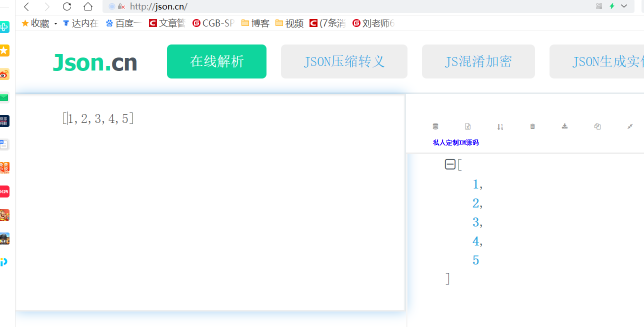Open the red 小红书 sidebar icon
This screenshot has height=327, width=644.
pos(4,191)
